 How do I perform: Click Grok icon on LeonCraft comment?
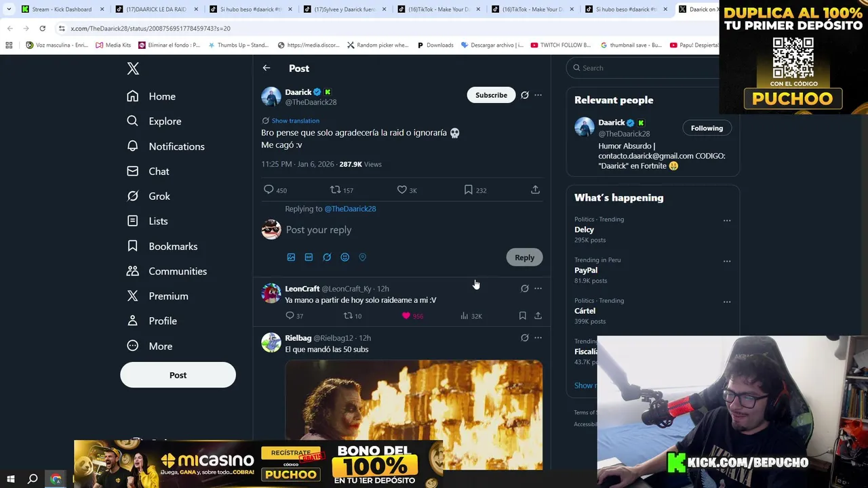(524, 289)
